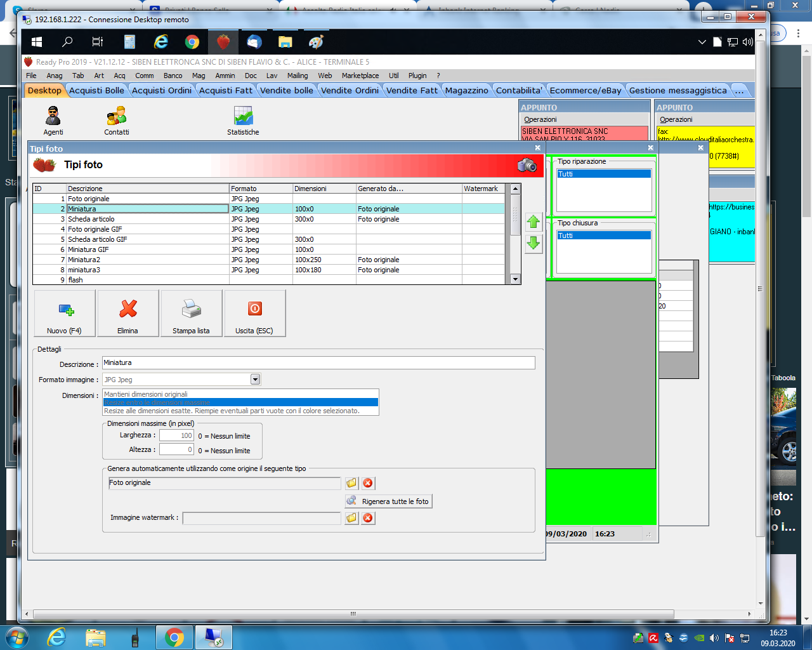Switch to the Magazzino tab
Screen dimensions: 812x650
tap(466, 90)
